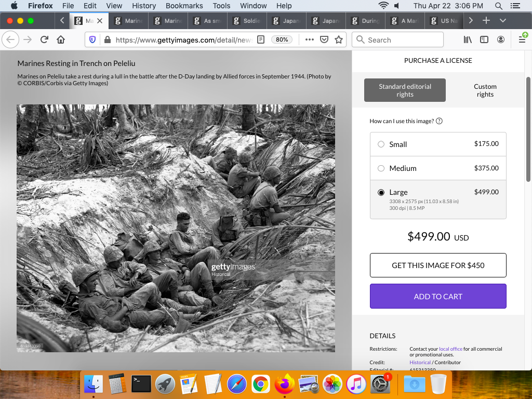Expand the list all tabs chevron
Viewport: 532px width, 399px height.
(x=502, y=21)
